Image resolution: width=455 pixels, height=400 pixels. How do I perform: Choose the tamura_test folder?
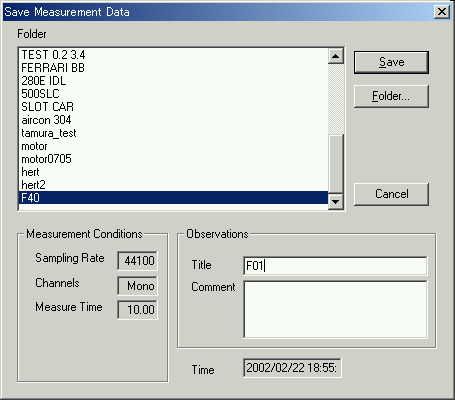(174, 133)
